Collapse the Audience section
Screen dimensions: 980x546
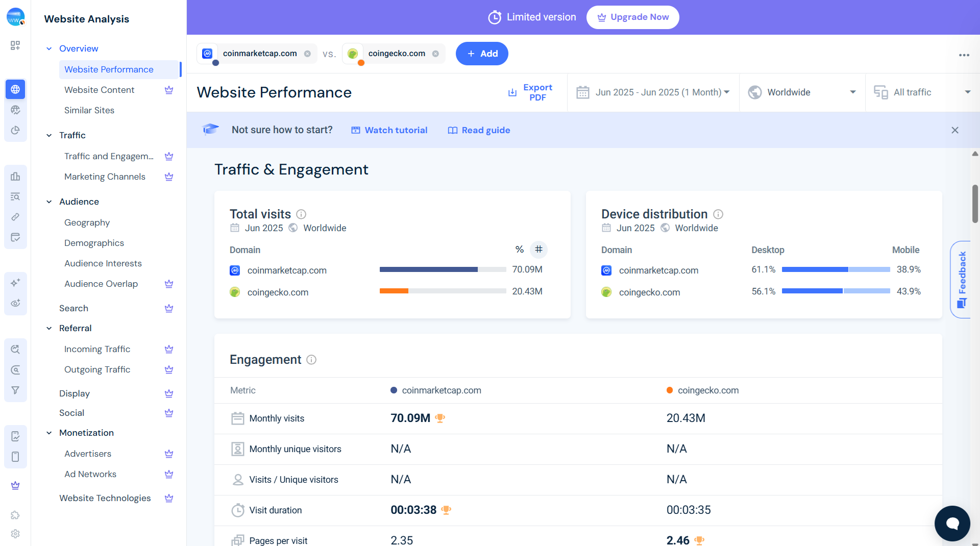coord(49,202)
